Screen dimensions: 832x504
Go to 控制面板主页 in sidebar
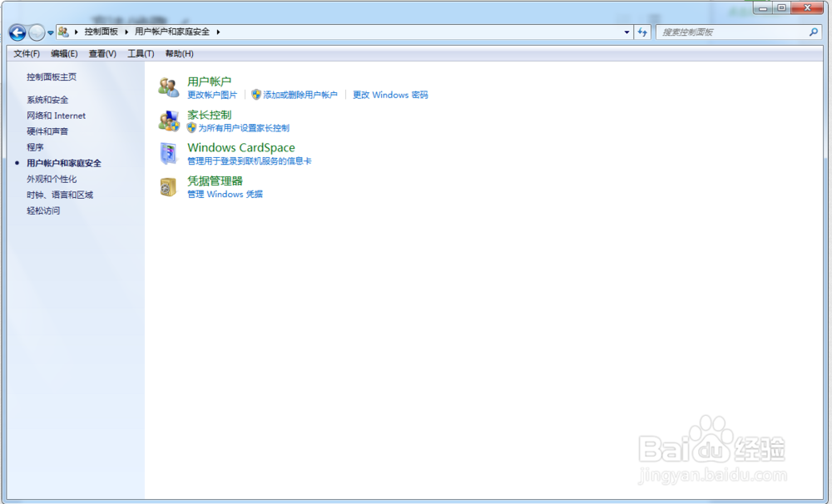click(52, 77)
